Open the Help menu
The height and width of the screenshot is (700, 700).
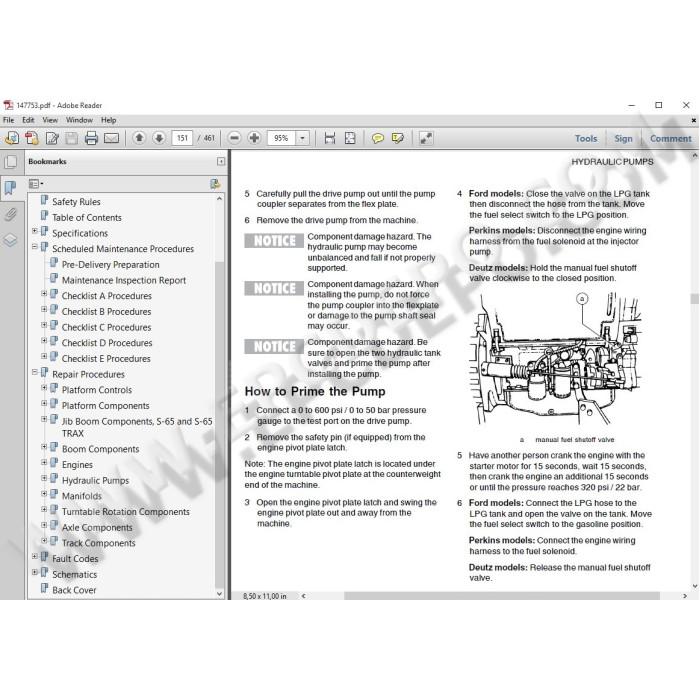(x=108, y=120)
